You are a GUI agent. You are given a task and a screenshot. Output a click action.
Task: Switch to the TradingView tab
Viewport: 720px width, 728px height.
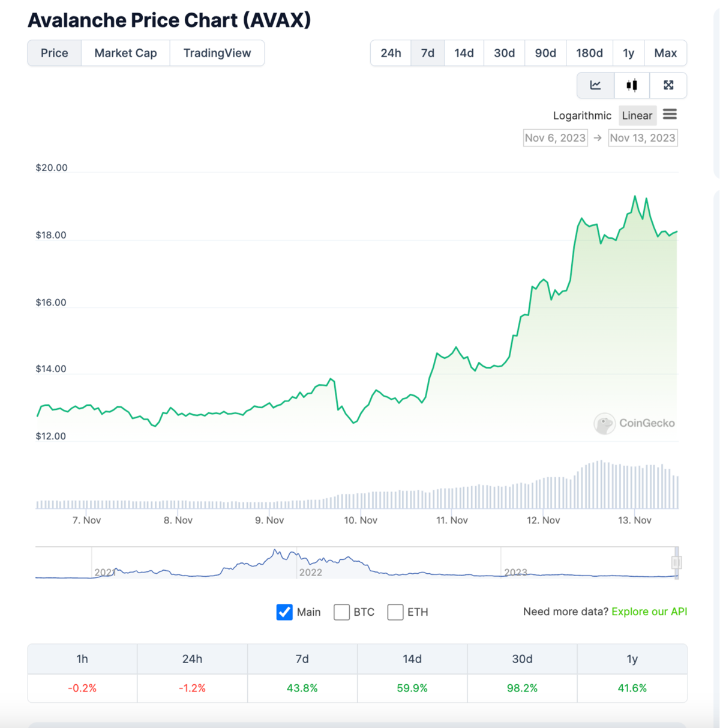coord(217,53)
